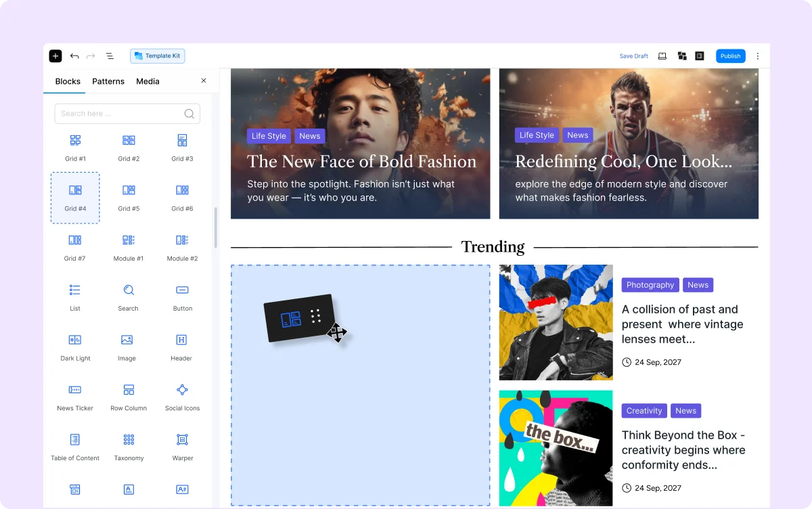Screen dimensions: 812x509
Task: Close the block inserter panel
Action: [x=204, y=81]
